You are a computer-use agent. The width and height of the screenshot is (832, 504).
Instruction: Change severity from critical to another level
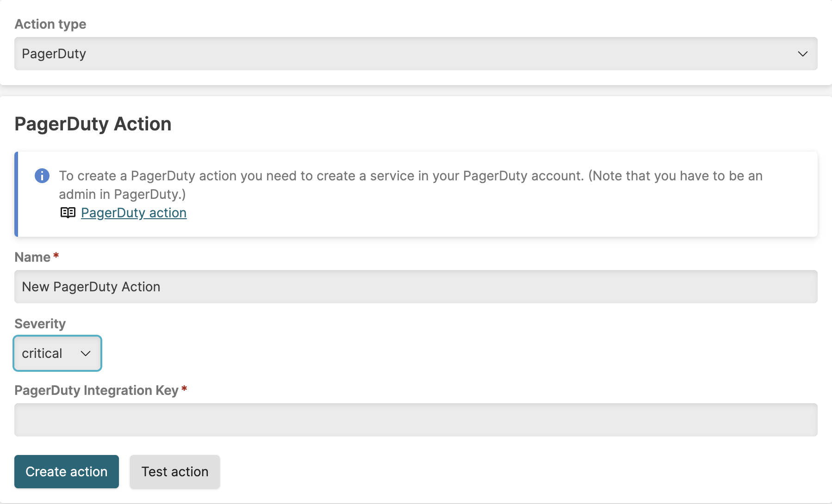click(57, 353)
